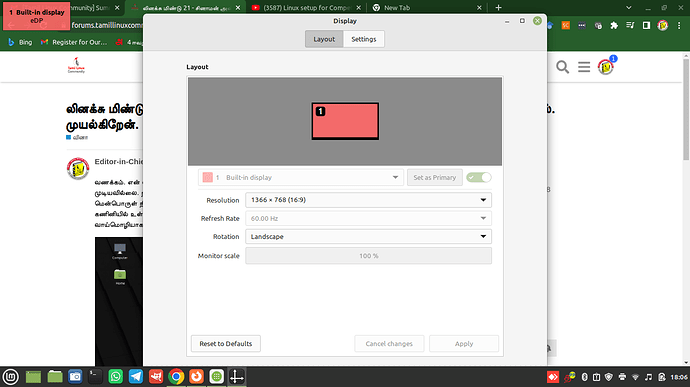
Task: Select the Layout tab in Display
Action: 324,39
